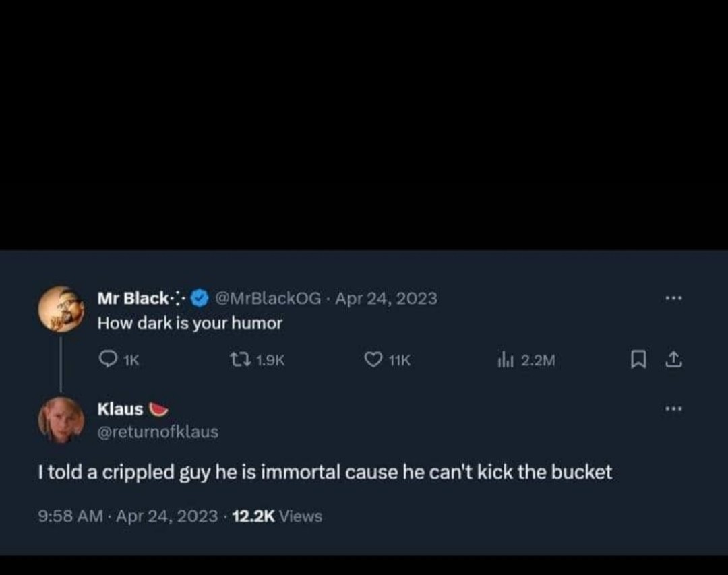
Task: Open the three-dot menu on Klaus's reply
Action: pyautogui.click(x=673, y=408)
